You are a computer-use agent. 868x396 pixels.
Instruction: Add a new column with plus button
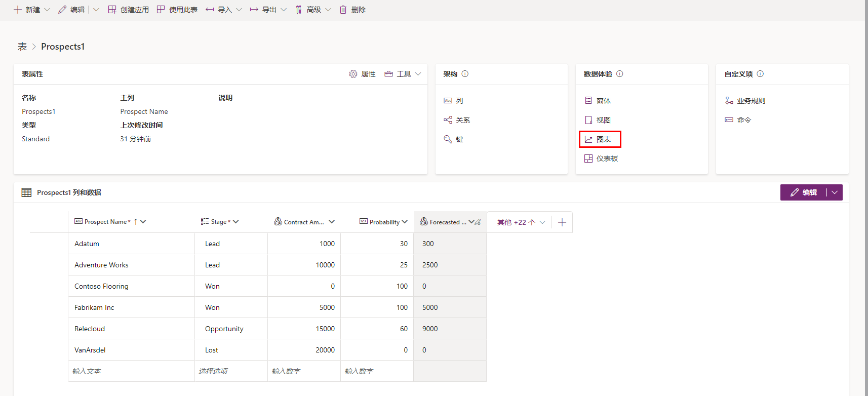[x=562, y=222]
